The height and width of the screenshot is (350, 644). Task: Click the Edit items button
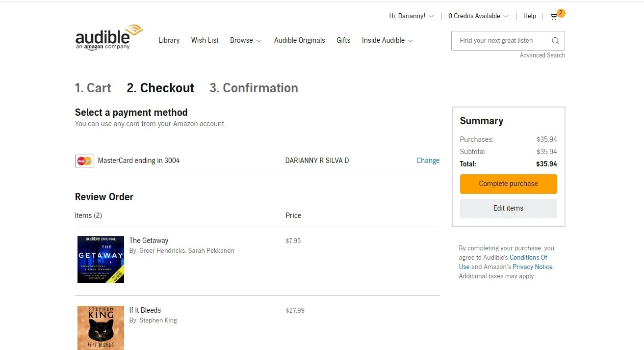pyautogui.click(x=508, y=208)
